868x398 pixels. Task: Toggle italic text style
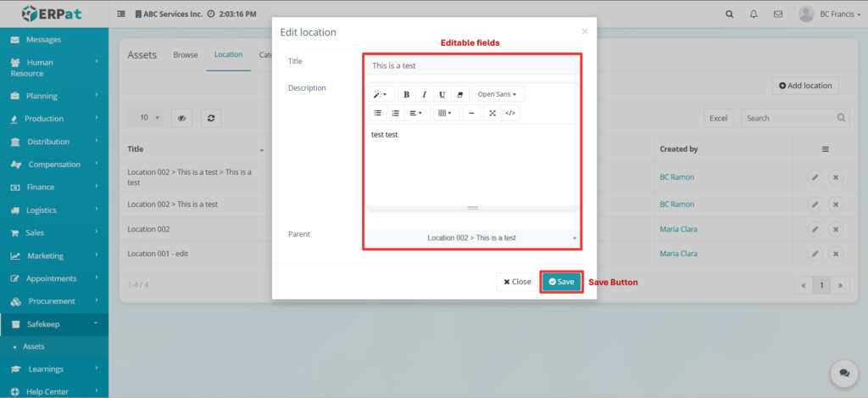tap(424, 94)
